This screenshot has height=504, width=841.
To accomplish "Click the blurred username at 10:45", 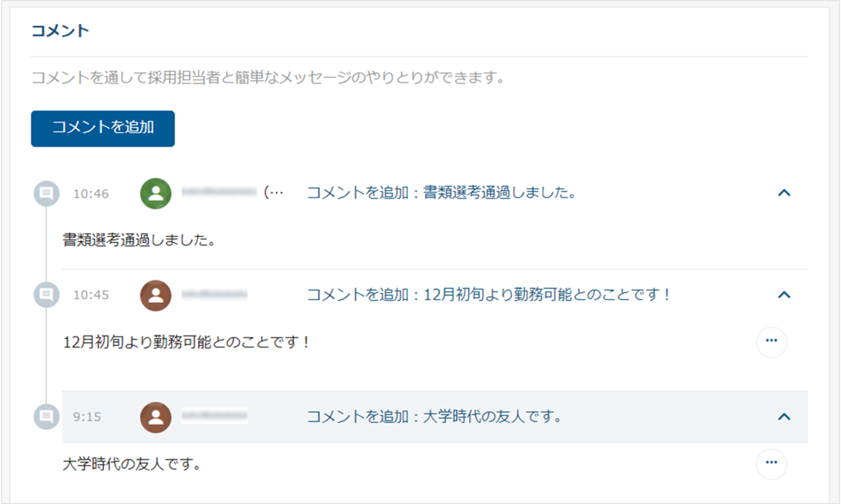I will (214, 294).
